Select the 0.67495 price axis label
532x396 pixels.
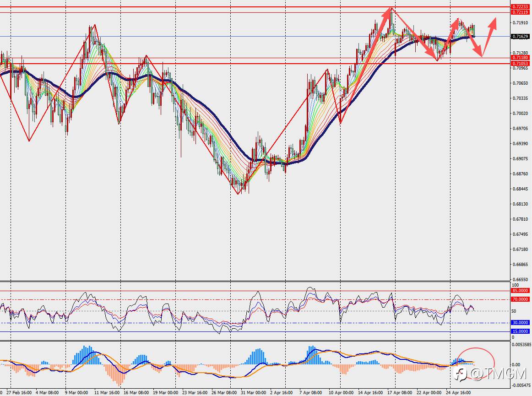pos(520,234)
